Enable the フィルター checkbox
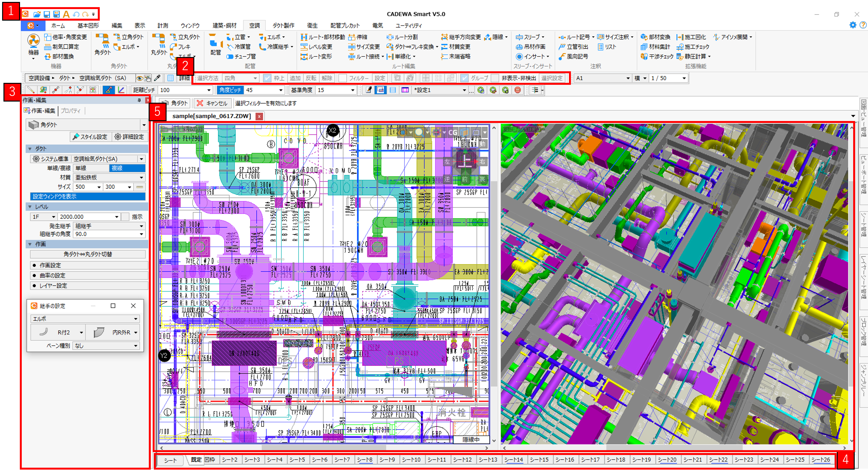This screenshot has height=475, width=868. (342, 78)
